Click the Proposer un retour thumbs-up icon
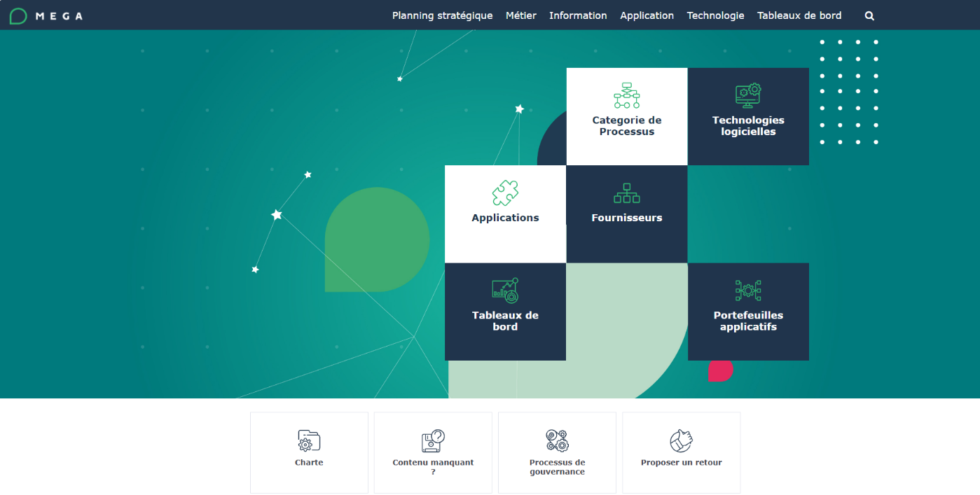 click(x=681, y=440)
